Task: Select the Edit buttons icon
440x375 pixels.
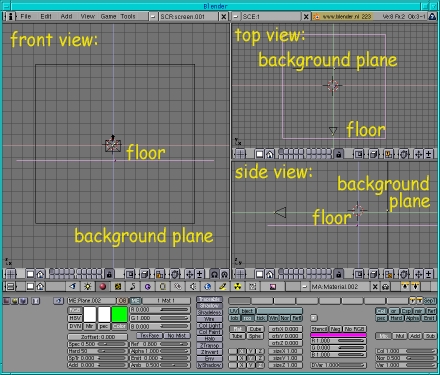Action: tap(163, 286)
